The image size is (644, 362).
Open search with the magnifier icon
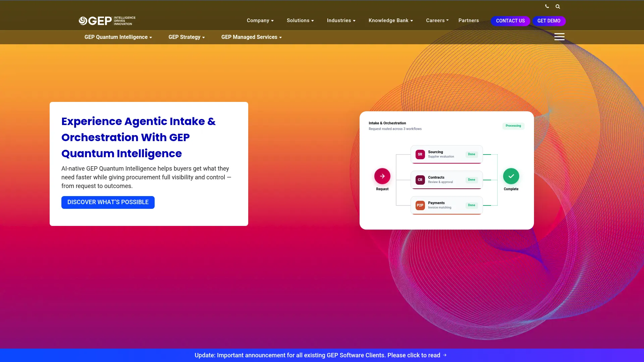pos(558,6)
